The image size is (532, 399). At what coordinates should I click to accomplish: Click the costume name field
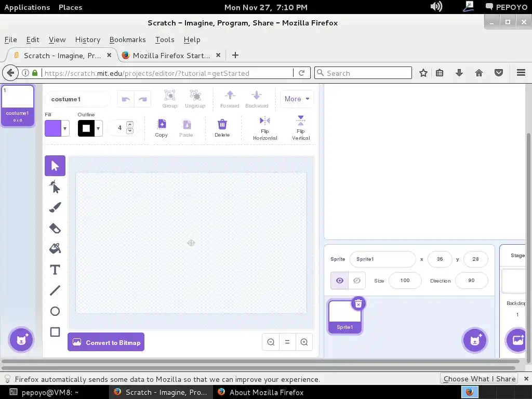(x=78, y=99)
